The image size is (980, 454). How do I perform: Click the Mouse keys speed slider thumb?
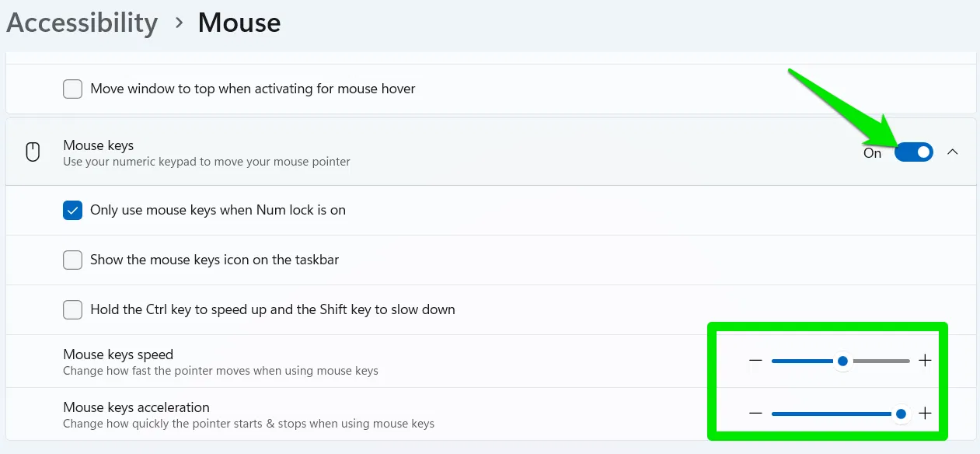842,360
